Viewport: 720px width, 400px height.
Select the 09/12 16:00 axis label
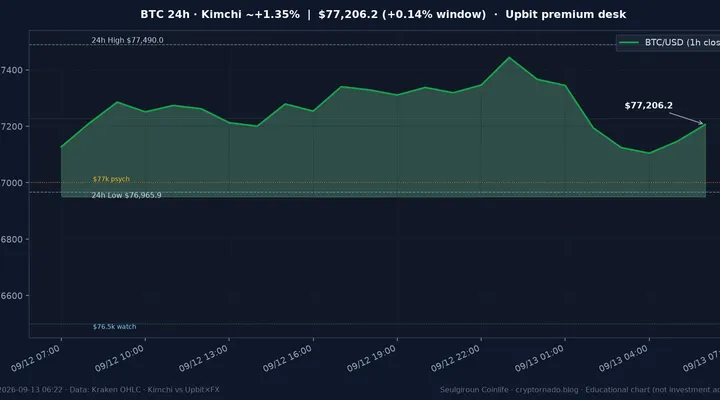tap(287, 358)
